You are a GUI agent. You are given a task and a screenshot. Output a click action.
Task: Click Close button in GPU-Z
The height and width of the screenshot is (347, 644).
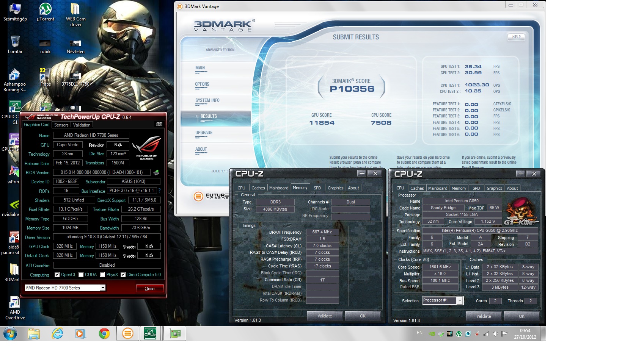(149, 289)
